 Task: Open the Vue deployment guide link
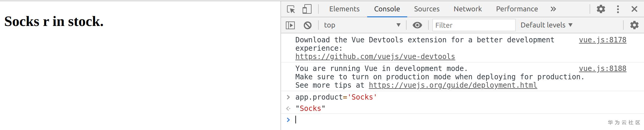coord(453,85)
